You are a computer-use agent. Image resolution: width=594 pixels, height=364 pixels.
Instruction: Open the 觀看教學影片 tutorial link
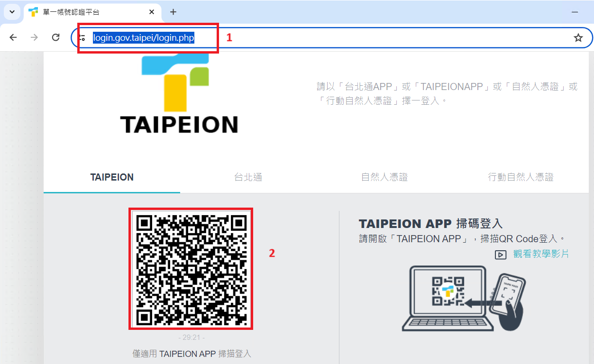point(541,254)
